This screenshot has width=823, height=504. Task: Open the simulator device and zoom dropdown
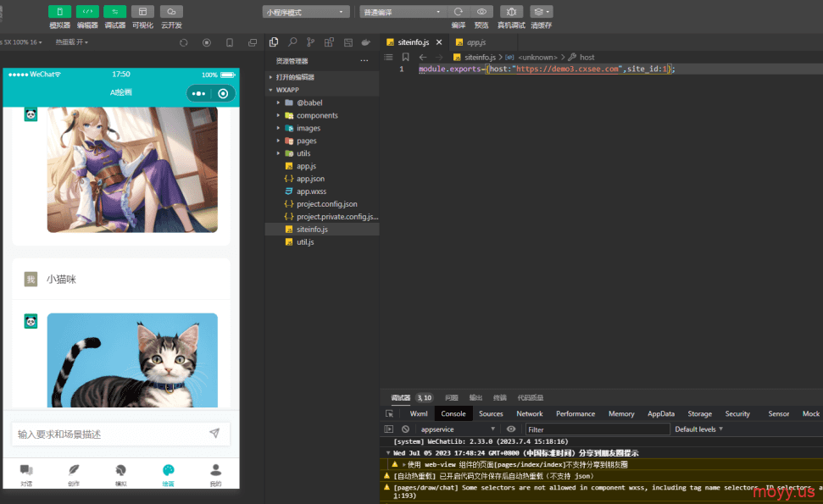coord(21,42)
